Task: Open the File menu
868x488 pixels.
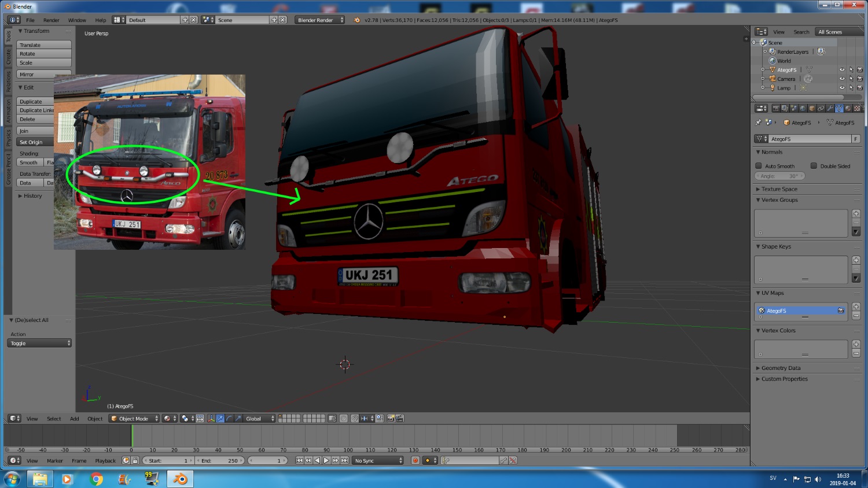Action: click(x=30, y=20)
